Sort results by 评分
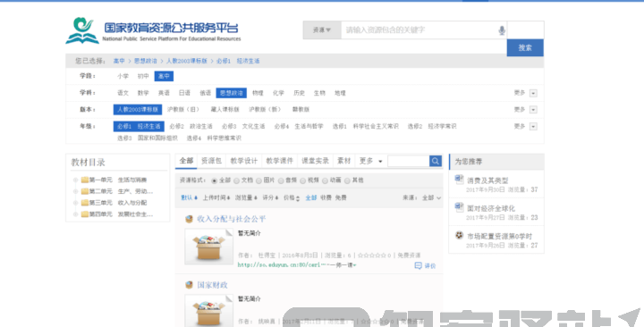644x327 pixels. tap(270, 197)
